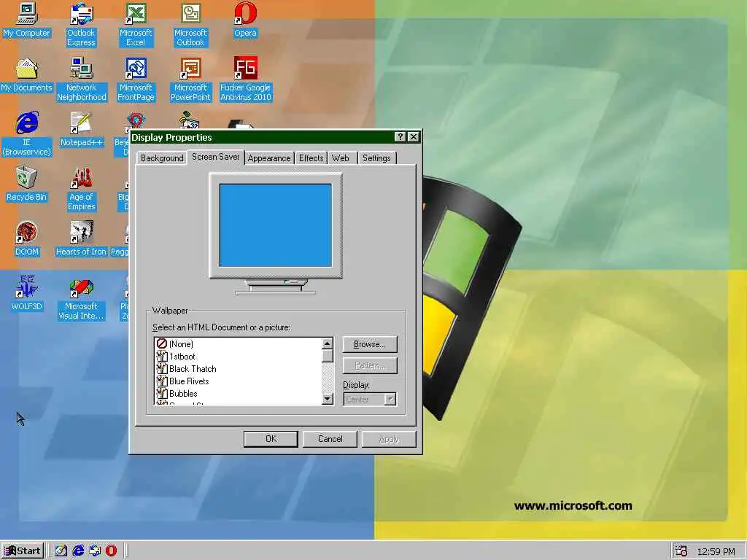The height and width of the screenshot is (560, 747).
Task: Launch Opera from the Quick Launch bar
Action: 111,551
